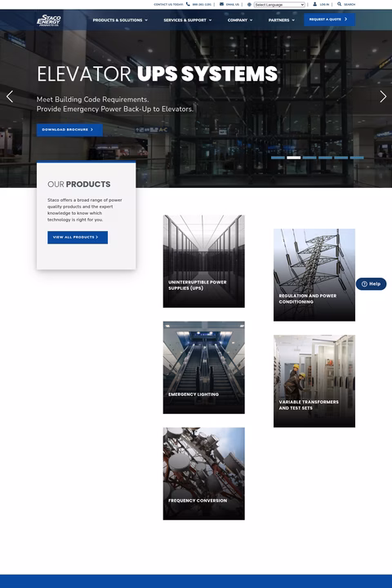
Task: Open the Help chat widget
Action: pyautogui.click(x=371, y=284)
